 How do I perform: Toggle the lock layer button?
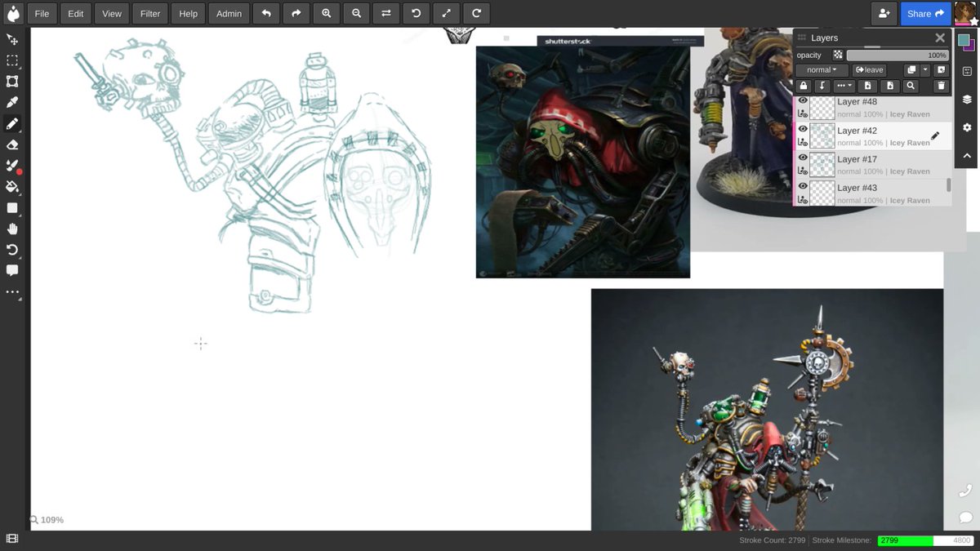point(804,86)
